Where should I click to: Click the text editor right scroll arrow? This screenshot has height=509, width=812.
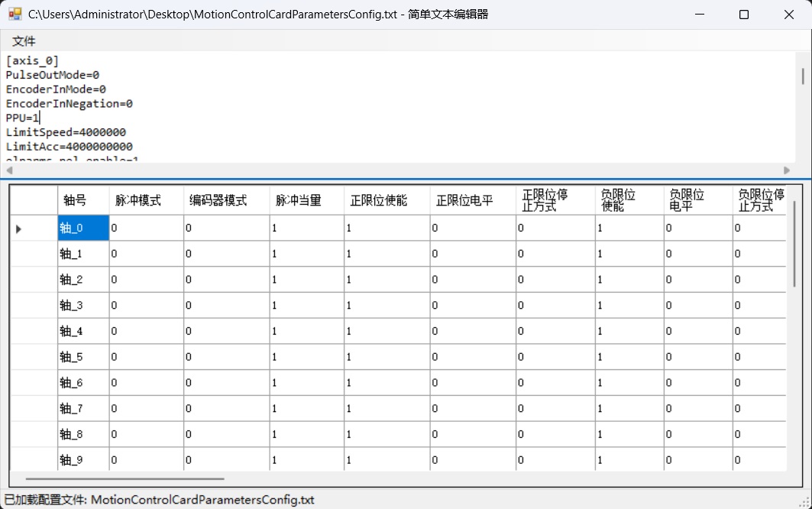click(x=787, y=170)
